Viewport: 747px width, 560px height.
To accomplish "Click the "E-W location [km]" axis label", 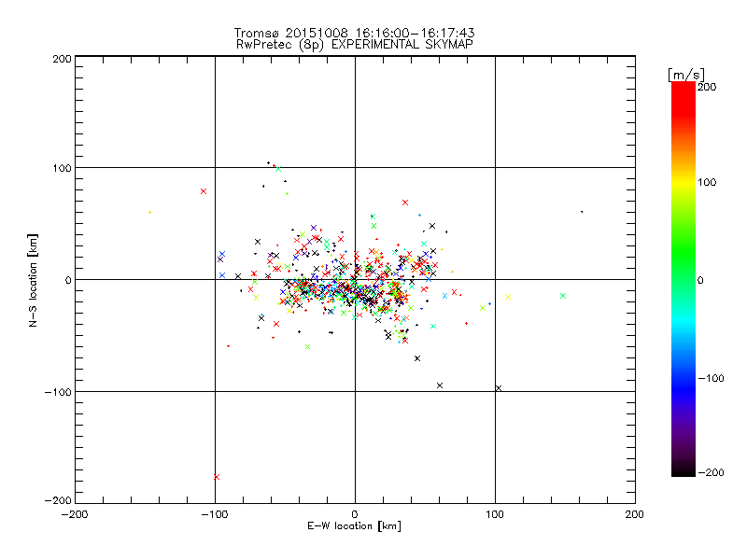I will click(x=354, y=526).
